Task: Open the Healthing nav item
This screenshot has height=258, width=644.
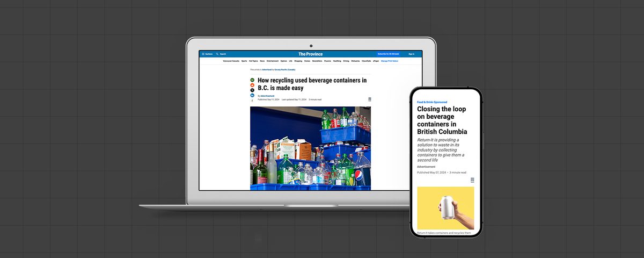Action: (x=337, y=61)
